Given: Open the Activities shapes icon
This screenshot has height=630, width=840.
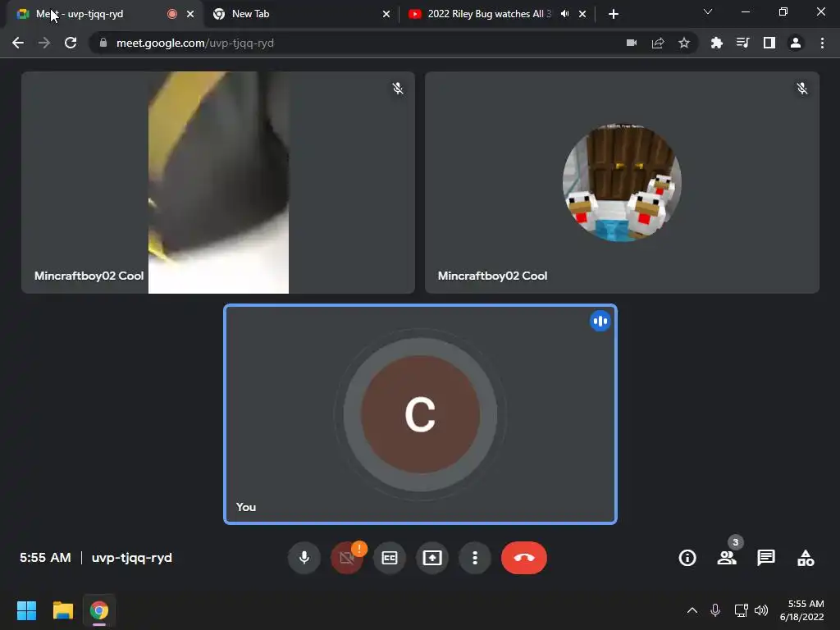Looking at the screenshot, I should point(806,558).
